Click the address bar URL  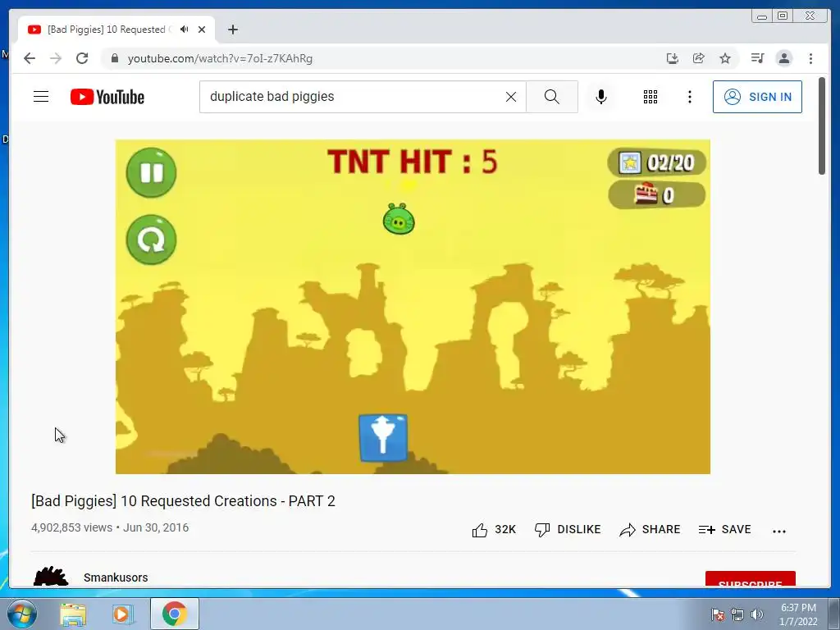220,58
